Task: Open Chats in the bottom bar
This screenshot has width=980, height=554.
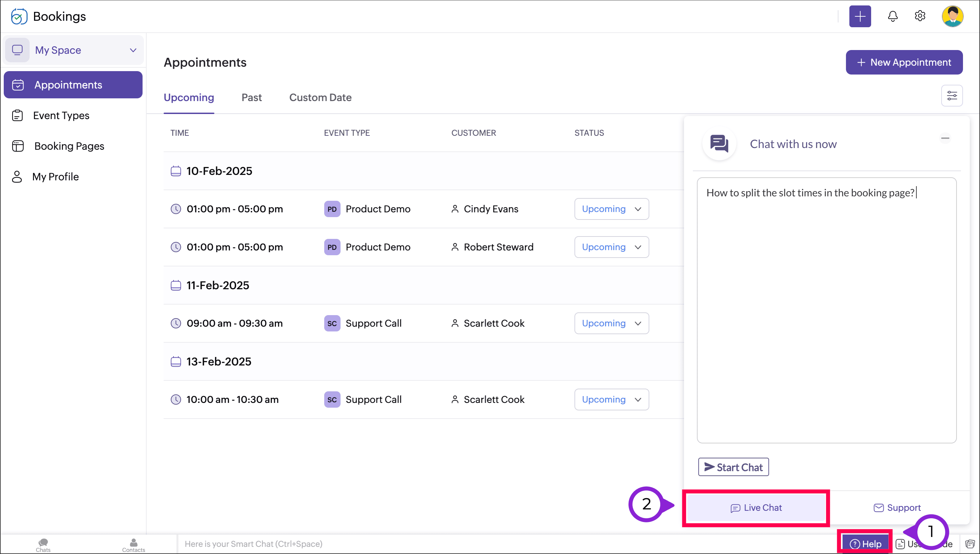Action: (x=43, y=544)
